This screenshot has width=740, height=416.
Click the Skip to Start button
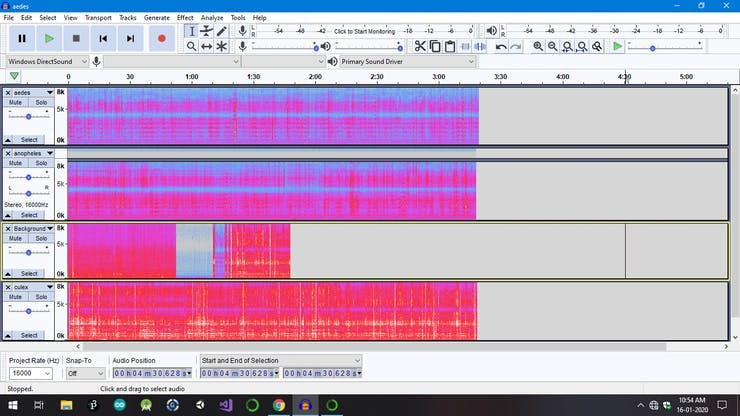(x=103, y=38)
